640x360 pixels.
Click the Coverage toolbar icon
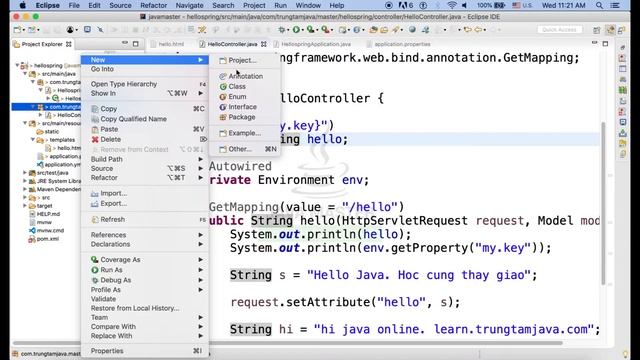click(x=311, y=29)
